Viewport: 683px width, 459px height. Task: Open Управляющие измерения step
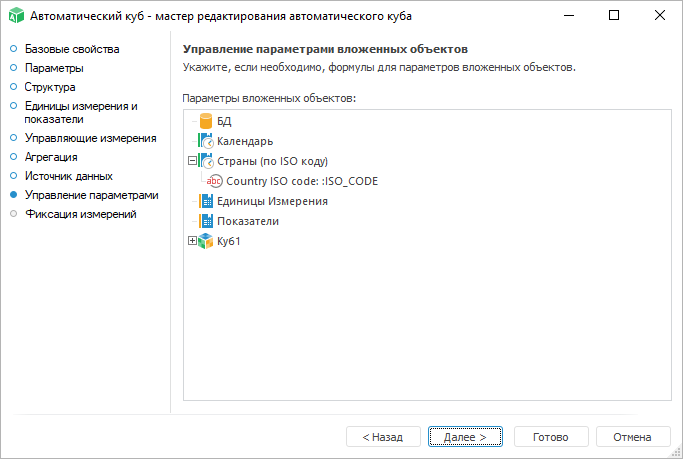[90, 138]
